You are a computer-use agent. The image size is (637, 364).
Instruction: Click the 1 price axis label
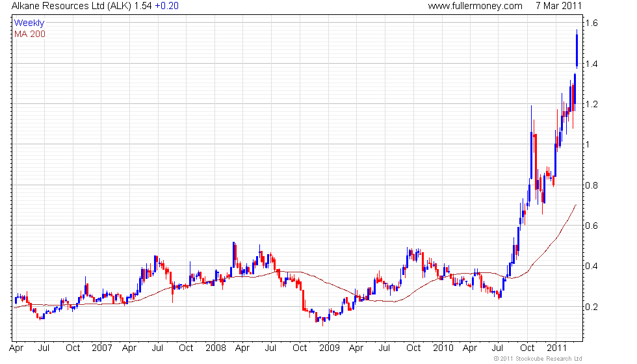[x=588, y=144]
